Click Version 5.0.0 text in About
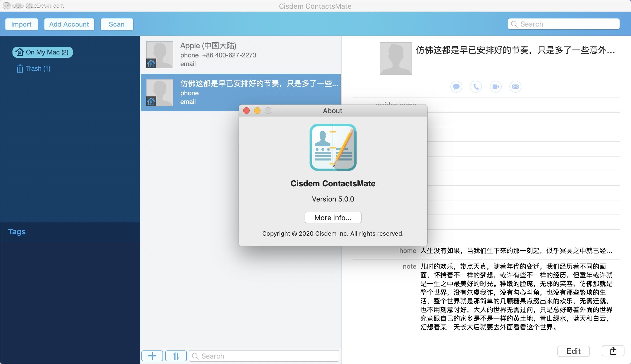This screenshot has height=364, width=631. coord(333,199)
